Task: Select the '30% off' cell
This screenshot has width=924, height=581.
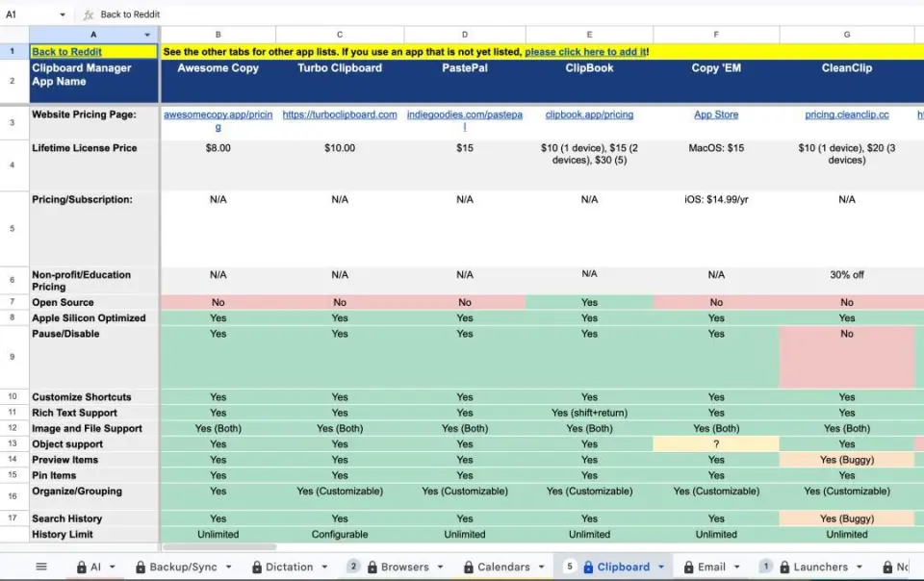Action: coord(847,280)
